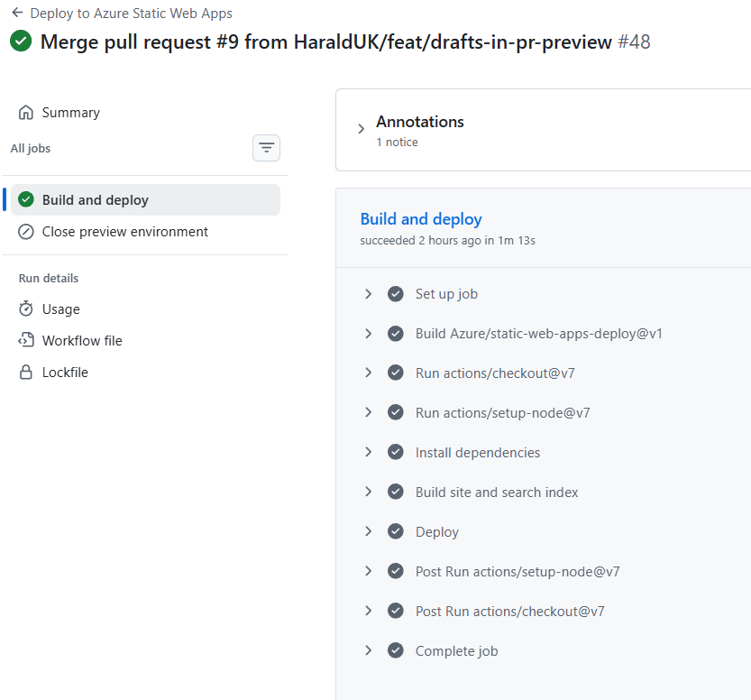Expand the Post Run actions/checkout@v7 chevron
The height and width of the screenshot is (700, 751).
368,611
